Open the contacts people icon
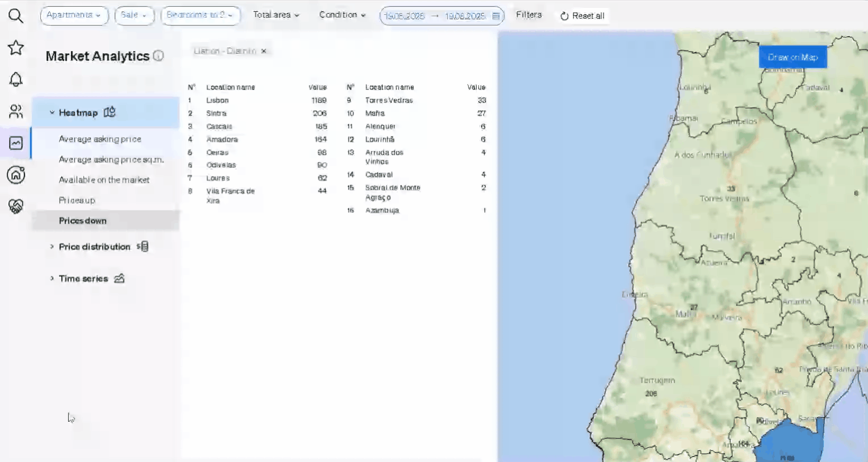The width and height of the screenshot is (868, 462). coord(16,111)
